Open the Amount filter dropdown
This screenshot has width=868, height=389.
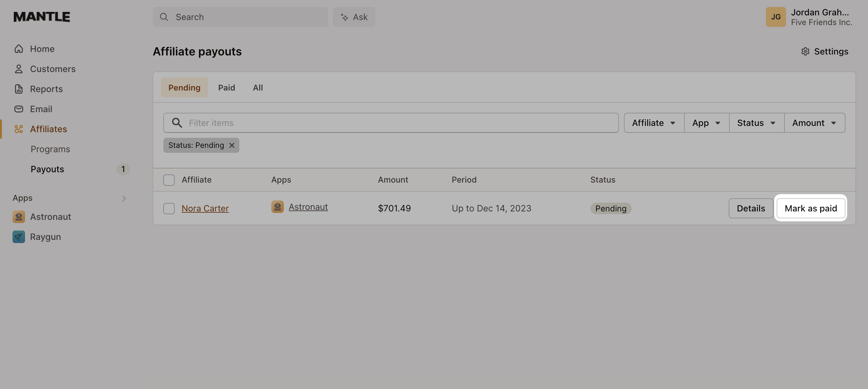(x=814, y=122)
